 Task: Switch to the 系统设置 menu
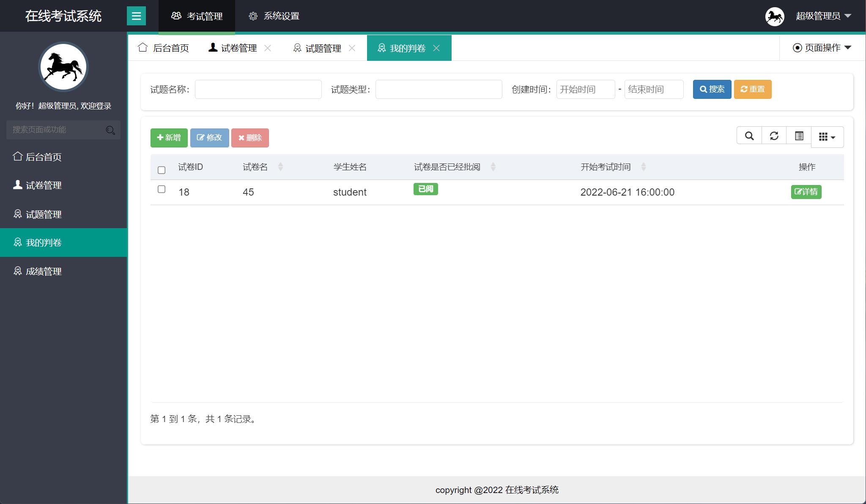(274, 16)
